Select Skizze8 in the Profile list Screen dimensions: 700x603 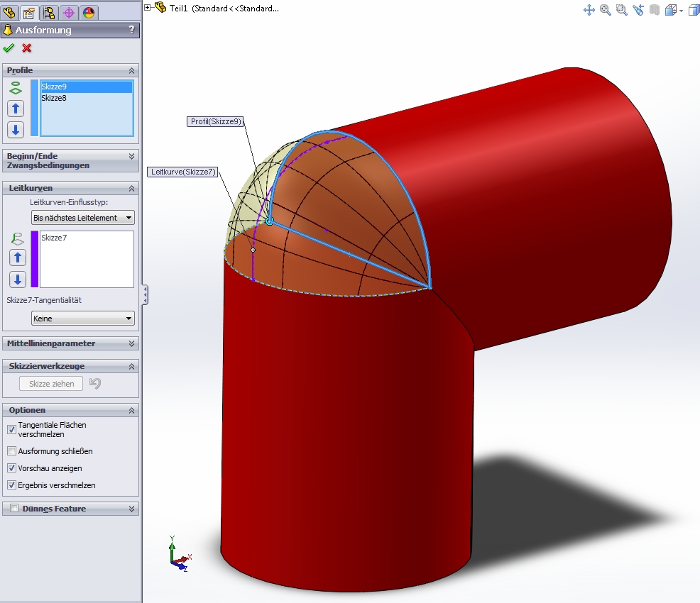click(54, 98)
